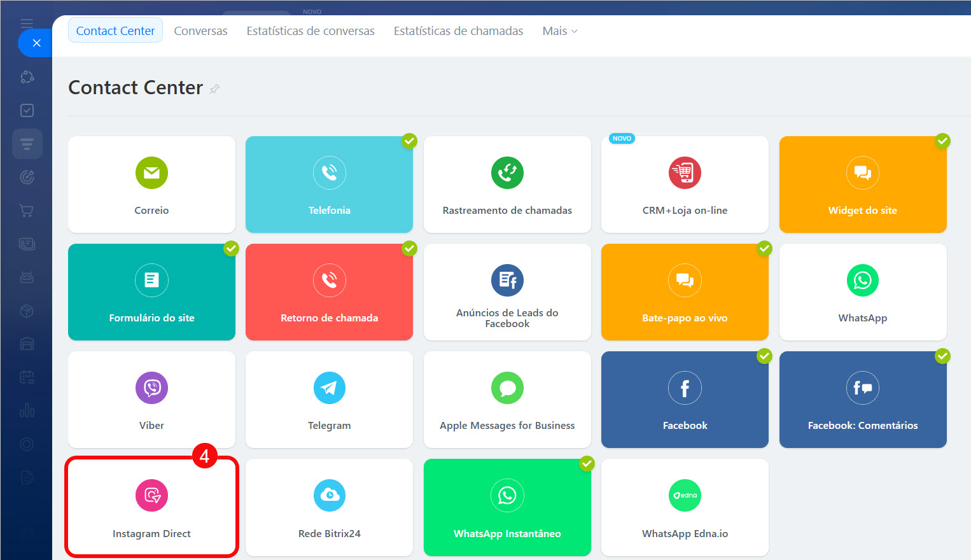971x560 pixels.
Task: Open Estatísticas de conversas tab
Action: pyautogui.click(x=311, y=31)
